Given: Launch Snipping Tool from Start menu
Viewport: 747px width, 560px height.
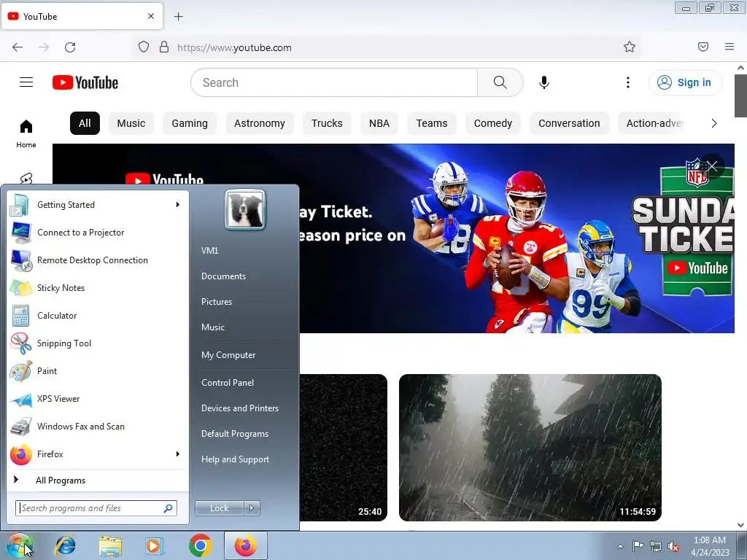Looking at the screenshot, I should pos(97,343).
